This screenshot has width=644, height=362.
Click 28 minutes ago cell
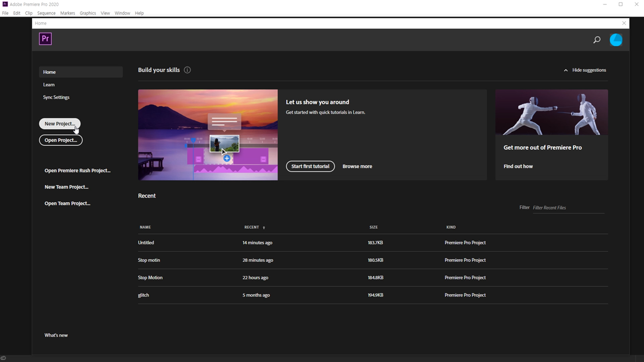[258, 260]
